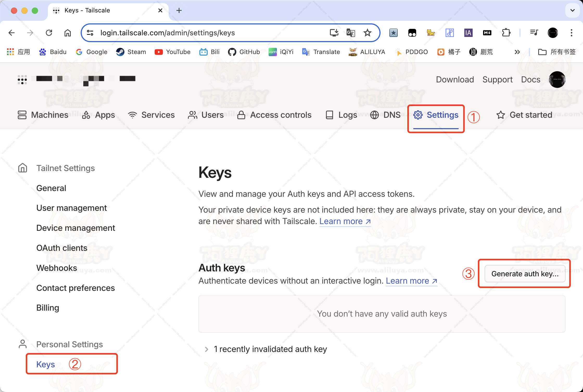Switch to the Services tab
Viewport: 583px width, 392px height.
(151, 115)
